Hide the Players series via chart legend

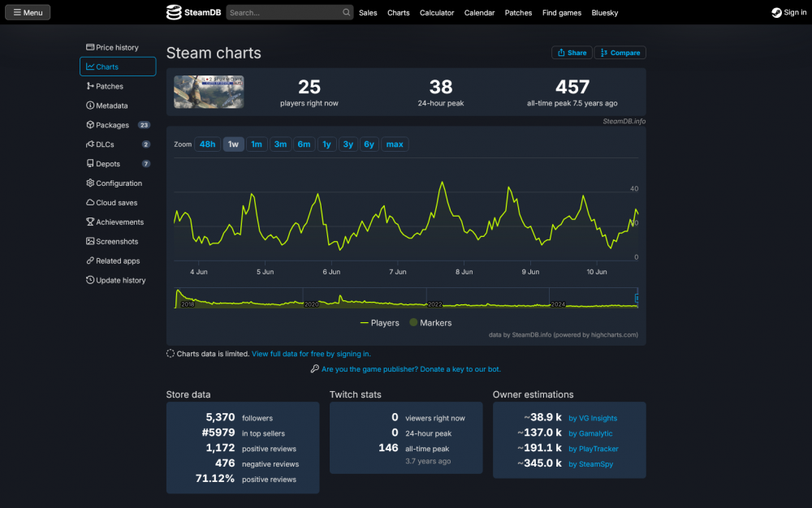pyautogui.click(x=378, y=322)
